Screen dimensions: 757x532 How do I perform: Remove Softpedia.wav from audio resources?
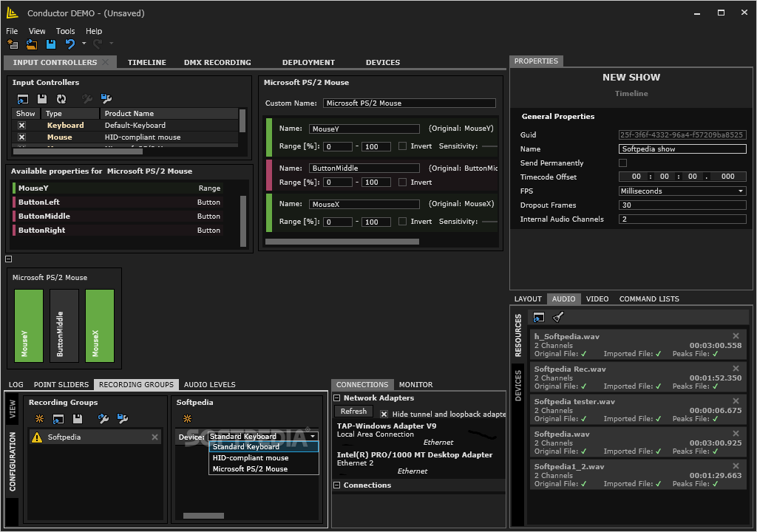tap(736, 434)
